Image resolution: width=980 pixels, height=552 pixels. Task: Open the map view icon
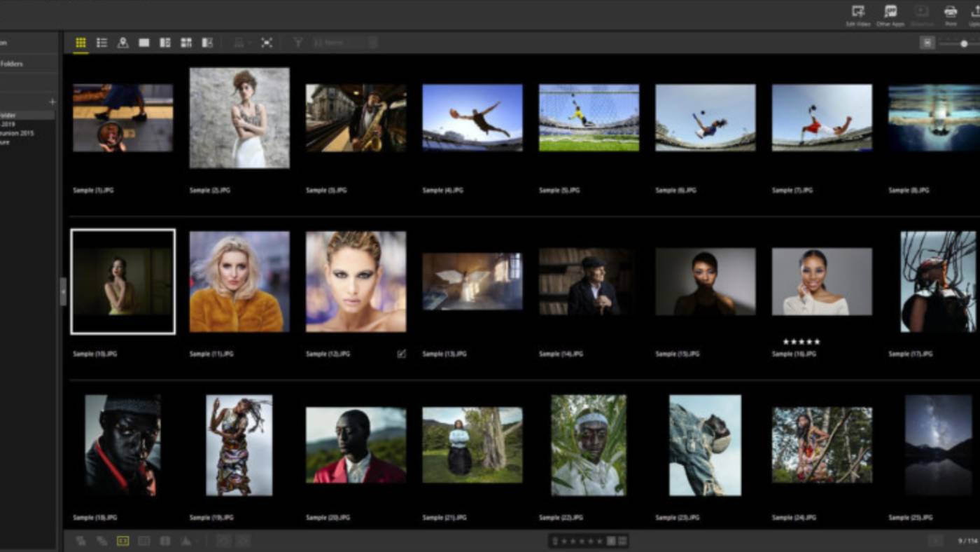(122, 43)
